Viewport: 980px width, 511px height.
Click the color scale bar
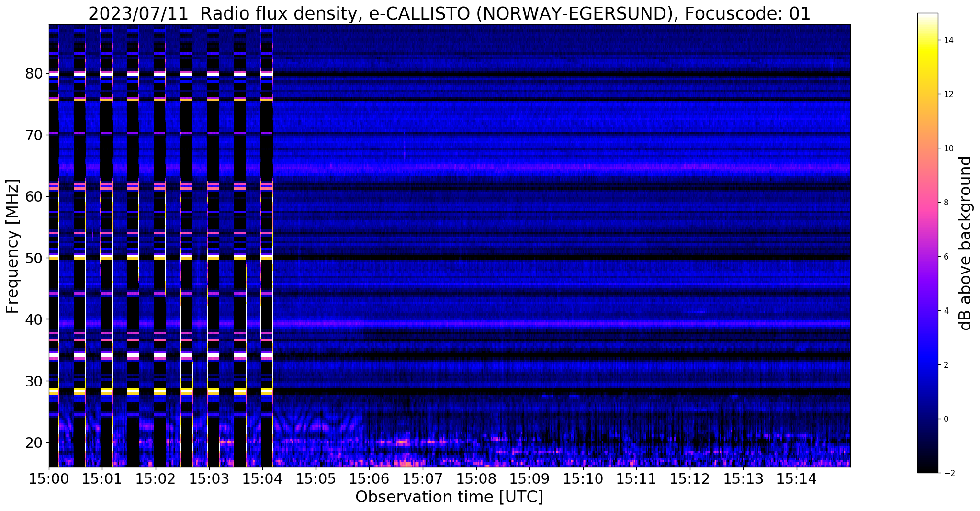(x=927, y=243)
